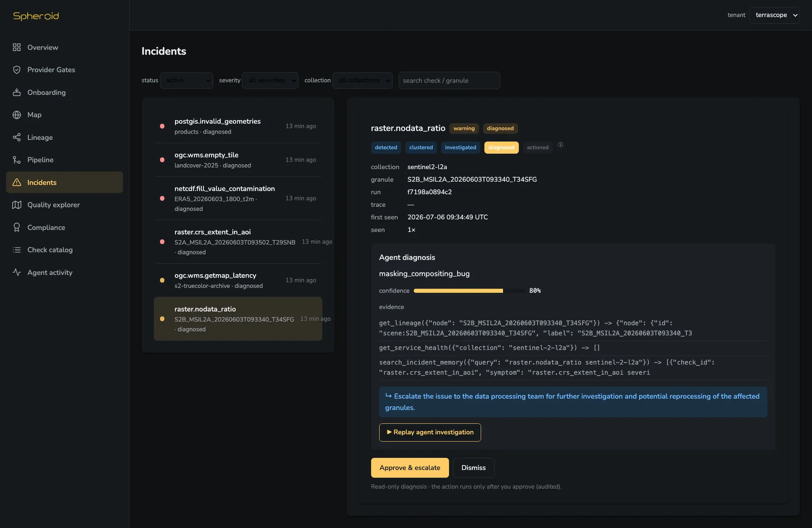Image resolution: width=812 pixels, height=528 pixels.
Task: Click the Spheroid logo
Action: 36,16
